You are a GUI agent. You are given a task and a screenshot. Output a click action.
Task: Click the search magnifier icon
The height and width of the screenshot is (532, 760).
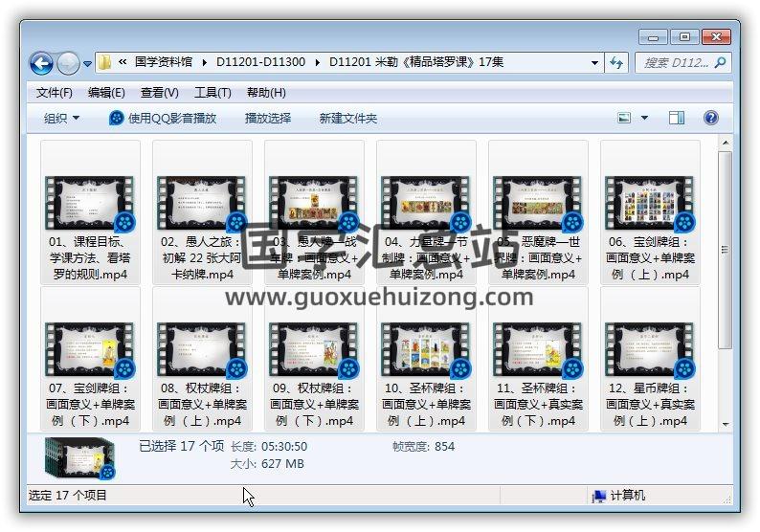click(x=720, y=62)
